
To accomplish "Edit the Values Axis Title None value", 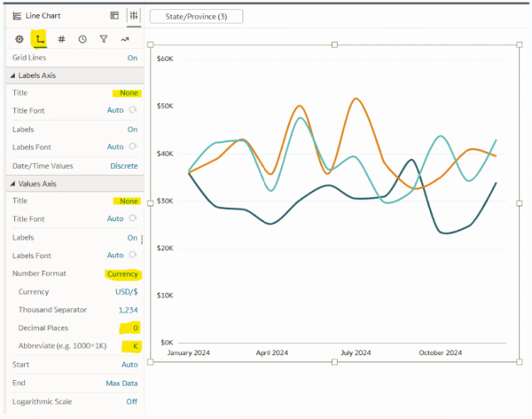I will click(x=129, y=202).
